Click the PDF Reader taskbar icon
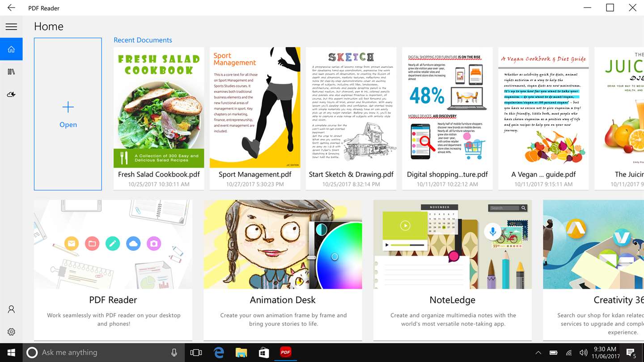644x362 pixels. click(x=286, y=353)
